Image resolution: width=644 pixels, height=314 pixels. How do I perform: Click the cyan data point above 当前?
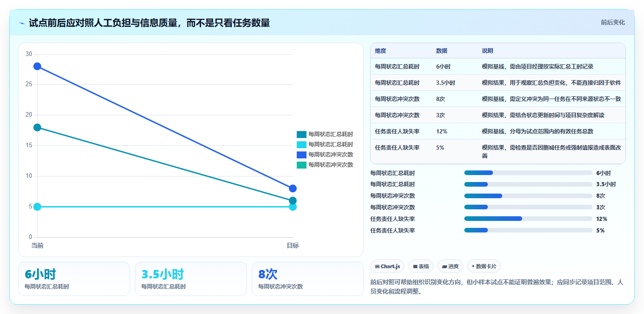38,207
